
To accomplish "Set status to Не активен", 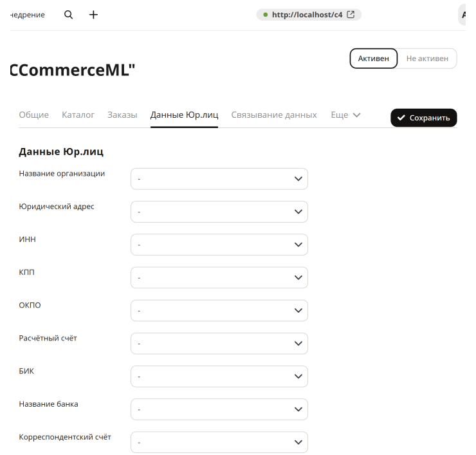I will [x=427, y=59].
